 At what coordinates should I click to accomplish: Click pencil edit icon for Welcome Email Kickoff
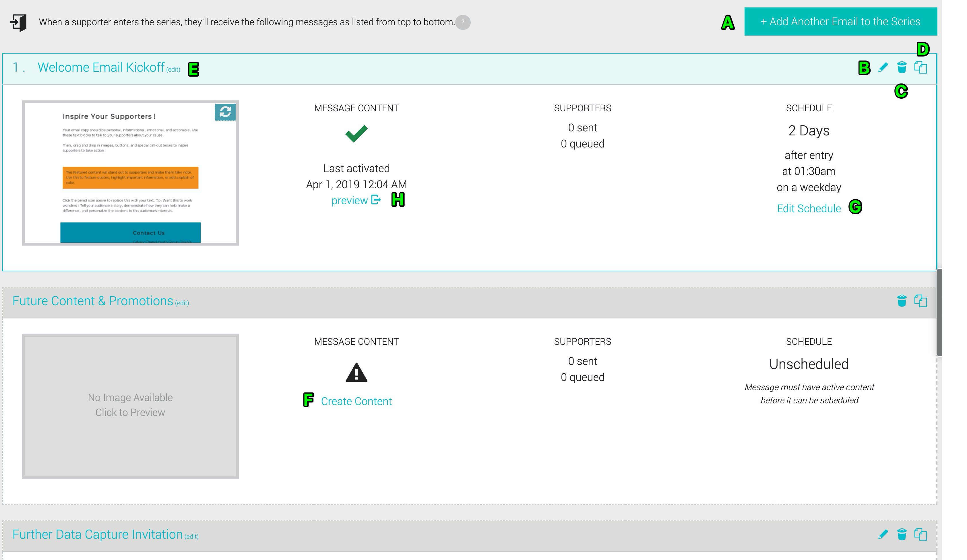[x=883, y=68]
